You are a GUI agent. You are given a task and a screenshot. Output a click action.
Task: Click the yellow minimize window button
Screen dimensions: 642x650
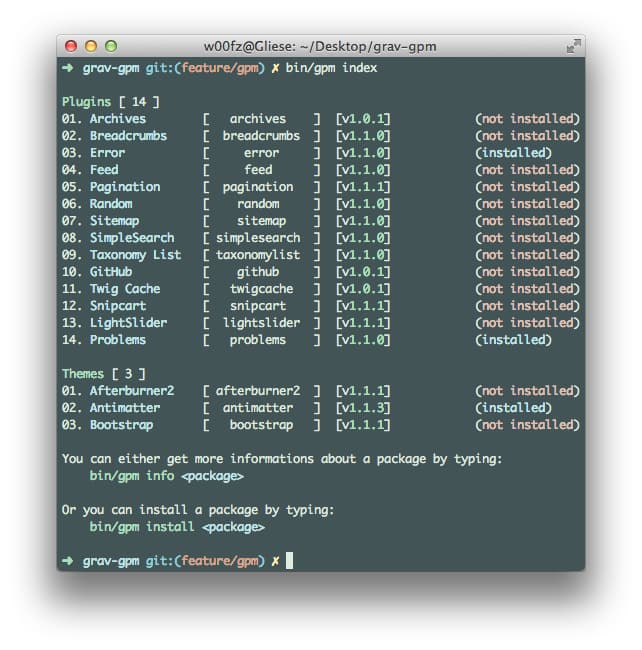91,46
